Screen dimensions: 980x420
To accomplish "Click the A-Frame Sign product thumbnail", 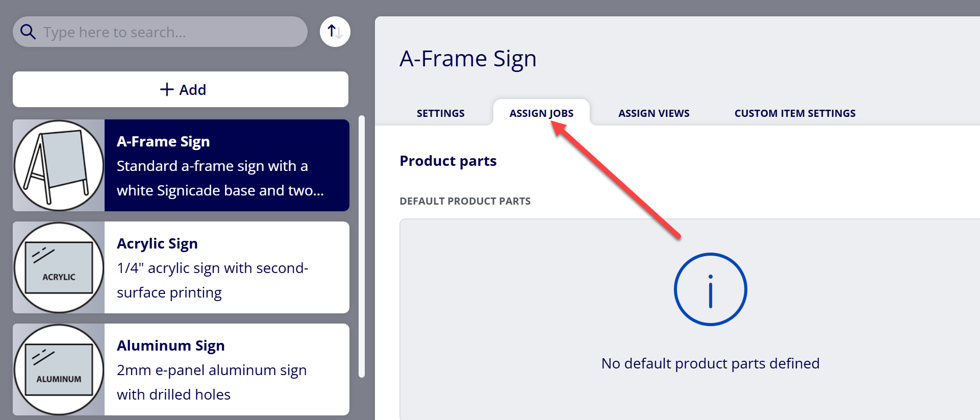I will 59,165.
